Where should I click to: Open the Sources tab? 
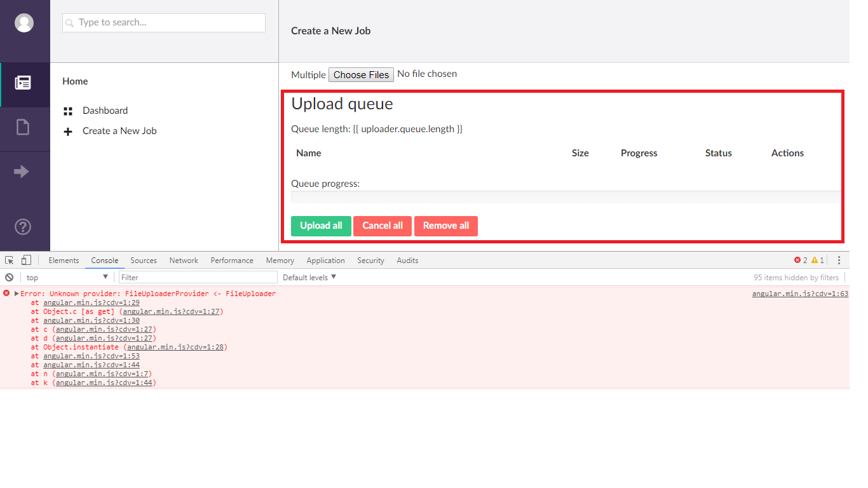point(144,260)
